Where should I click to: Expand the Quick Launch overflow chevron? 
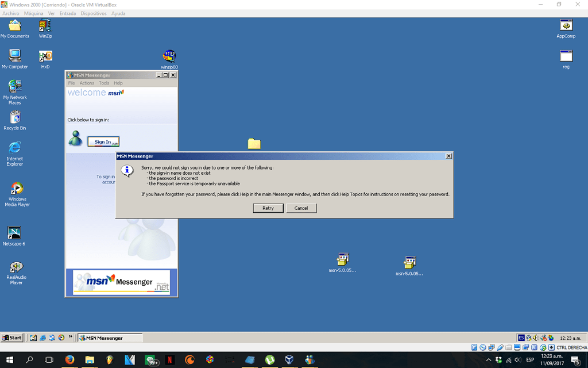pyautogui.click(x=70, y=337)
